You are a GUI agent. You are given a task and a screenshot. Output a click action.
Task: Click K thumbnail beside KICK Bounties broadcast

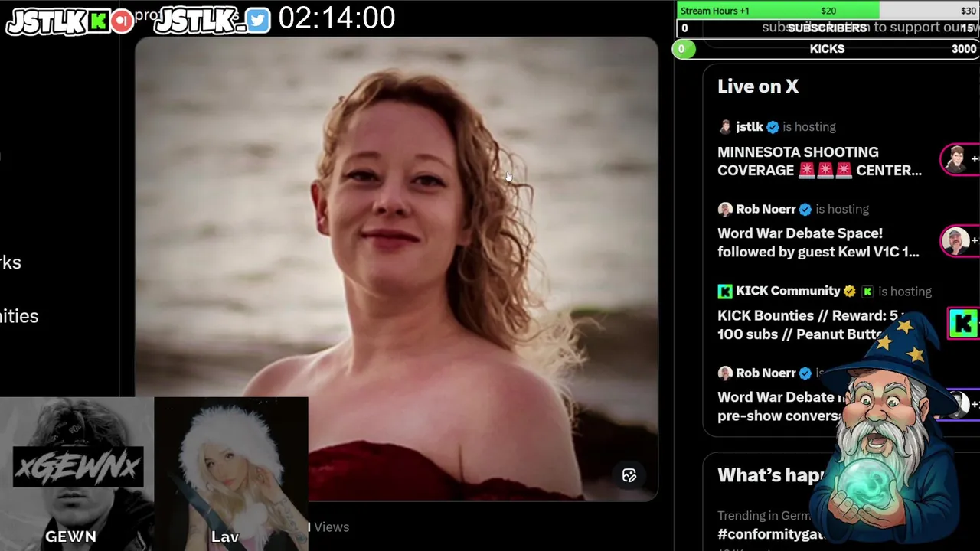coord(963,323)
